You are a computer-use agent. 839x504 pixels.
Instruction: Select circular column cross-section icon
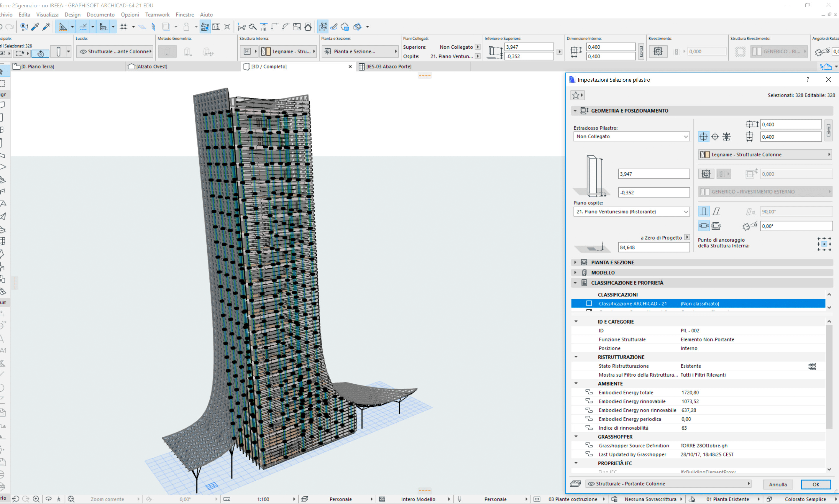tap(715, 137)
